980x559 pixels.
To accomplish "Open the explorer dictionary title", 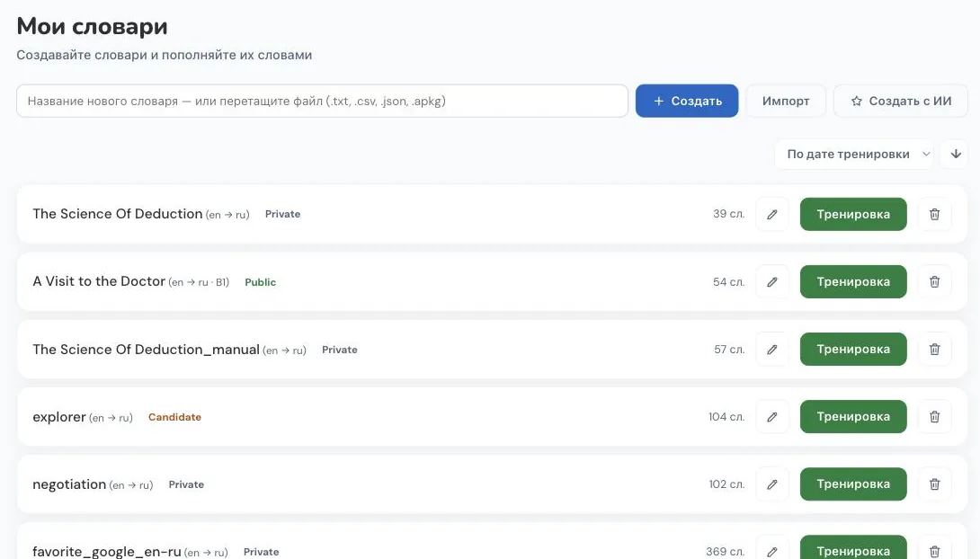I will [59, 417].
